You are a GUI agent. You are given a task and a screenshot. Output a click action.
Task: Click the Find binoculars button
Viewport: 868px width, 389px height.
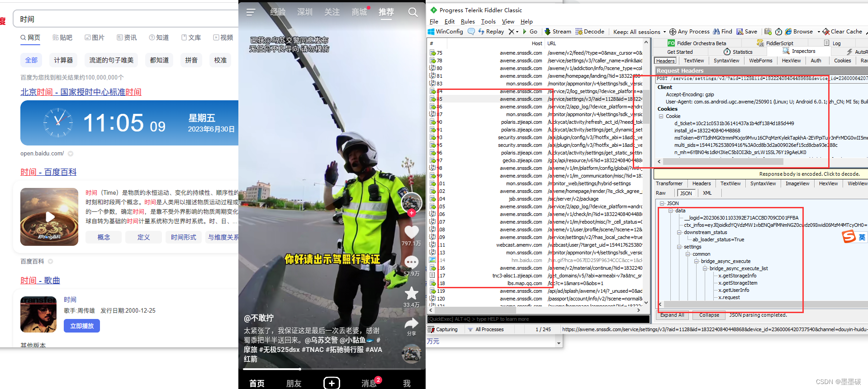(722, 32)
